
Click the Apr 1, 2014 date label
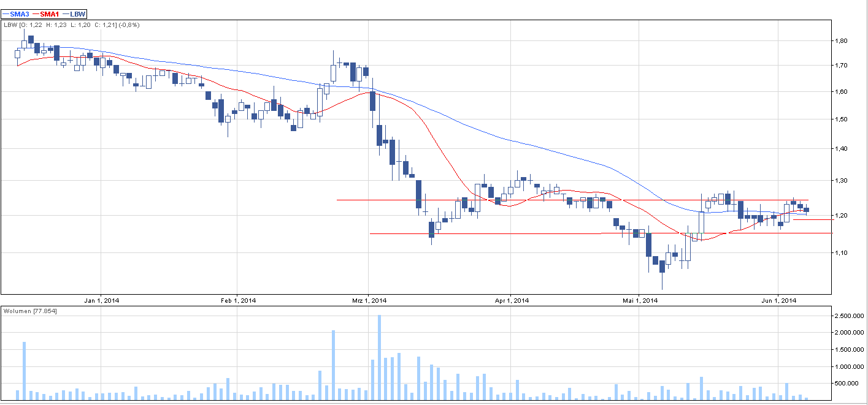pos(511,300)
